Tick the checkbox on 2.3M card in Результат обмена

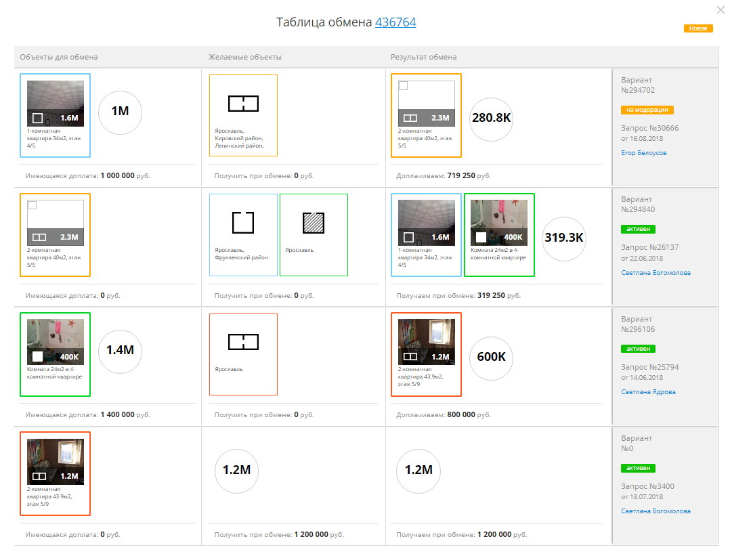click(403, 86)
